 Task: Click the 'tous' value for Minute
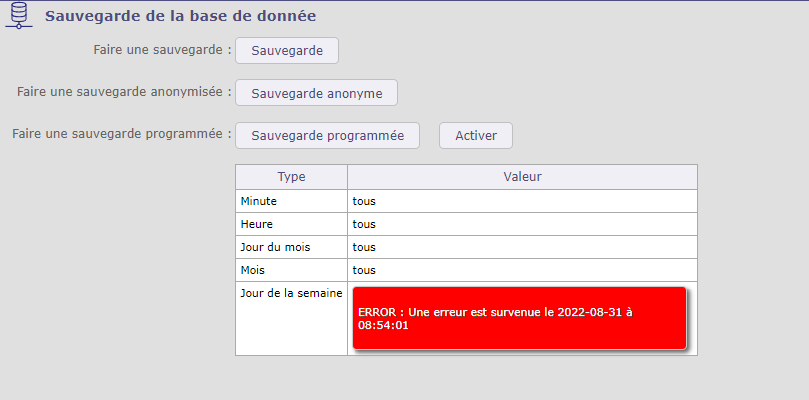tap(364, 201)
